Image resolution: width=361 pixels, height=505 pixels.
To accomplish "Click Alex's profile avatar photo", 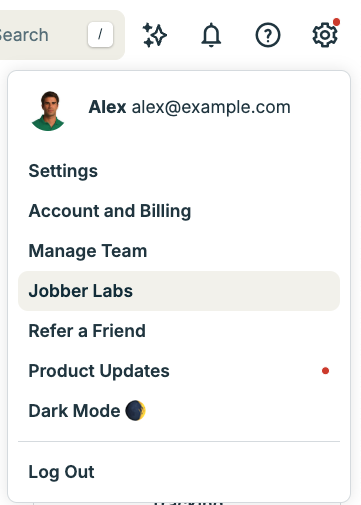I will 48,111.
